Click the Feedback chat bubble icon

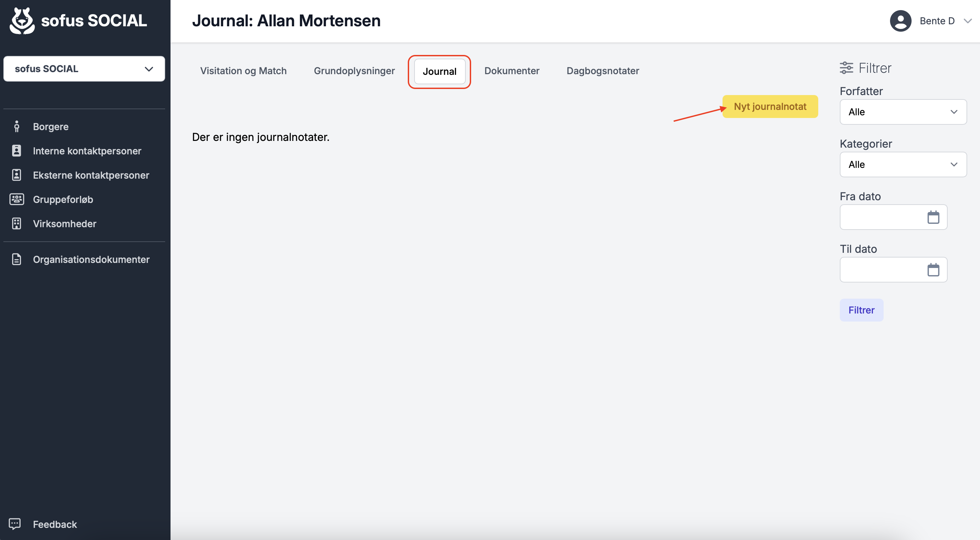point(14,524)
